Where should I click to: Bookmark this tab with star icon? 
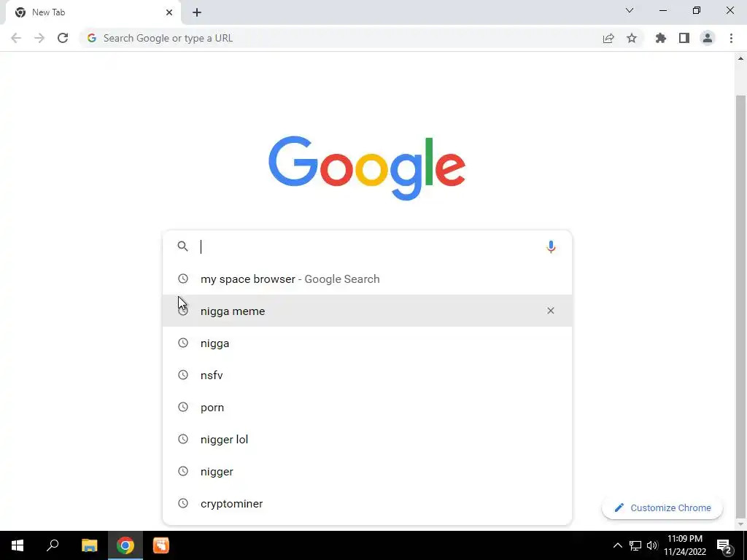632,38
